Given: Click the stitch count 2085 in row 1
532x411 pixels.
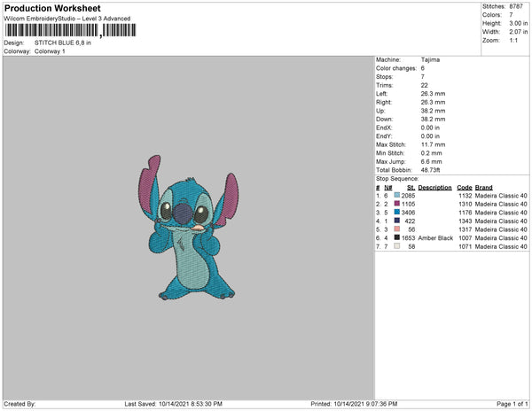Looking at the screenshot, I should click(x=408, y=196).
